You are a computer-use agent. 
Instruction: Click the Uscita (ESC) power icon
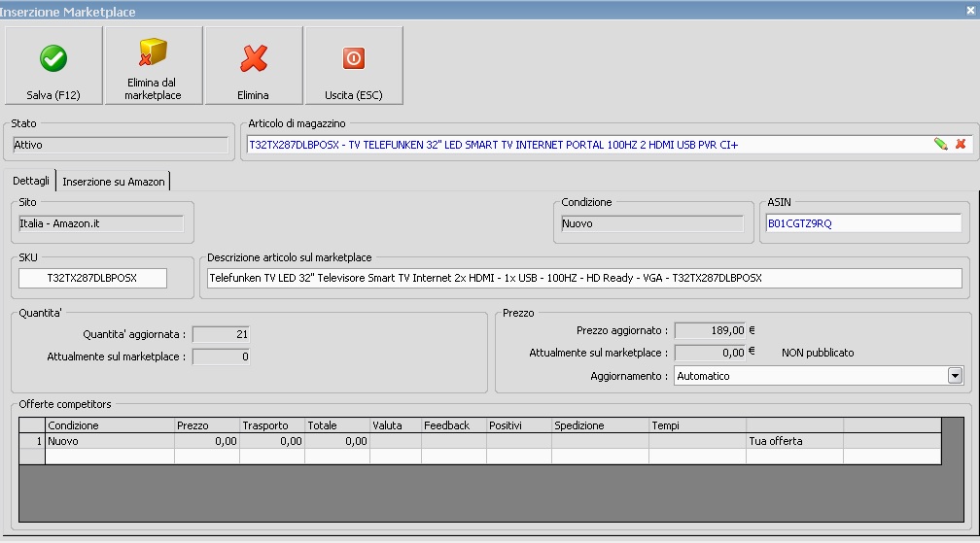tap(354, 59)
